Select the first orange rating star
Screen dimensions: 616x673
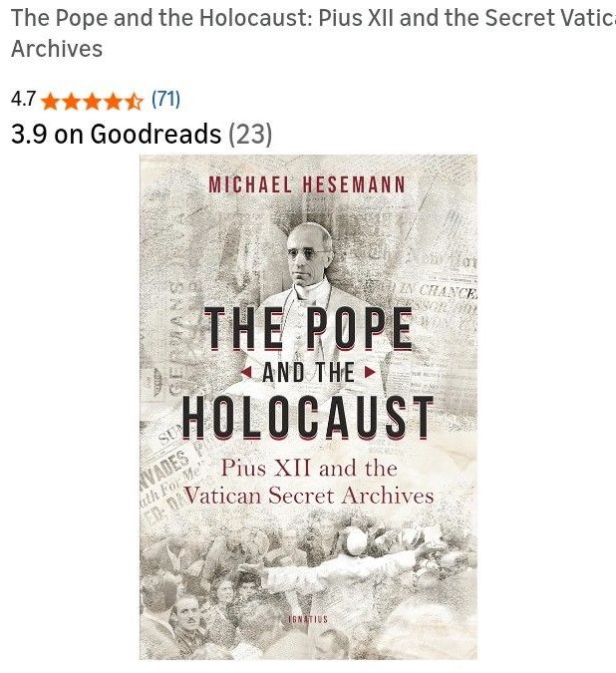(51, 102)
